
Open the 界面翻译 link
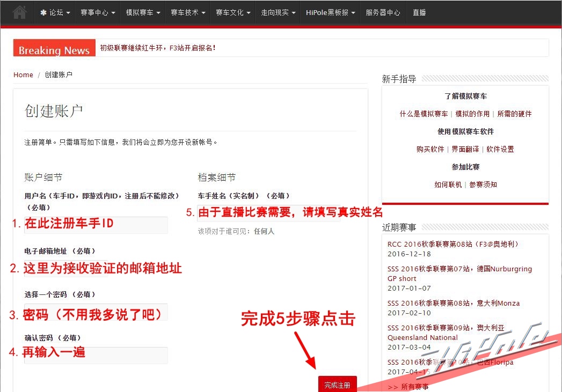(465, 149)
